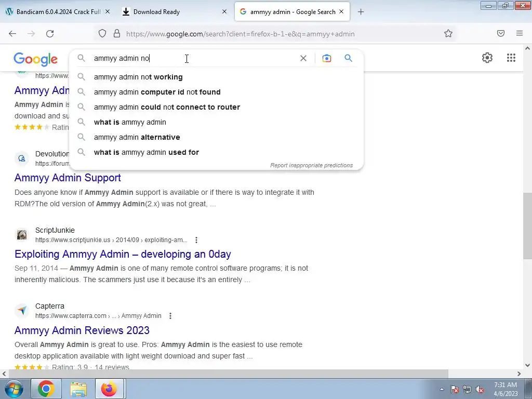Image resolution: width=532 pixels, height=399 pixels.
Task: Choose suggestion 'could not connect to router'
Action: coord(217,107)
